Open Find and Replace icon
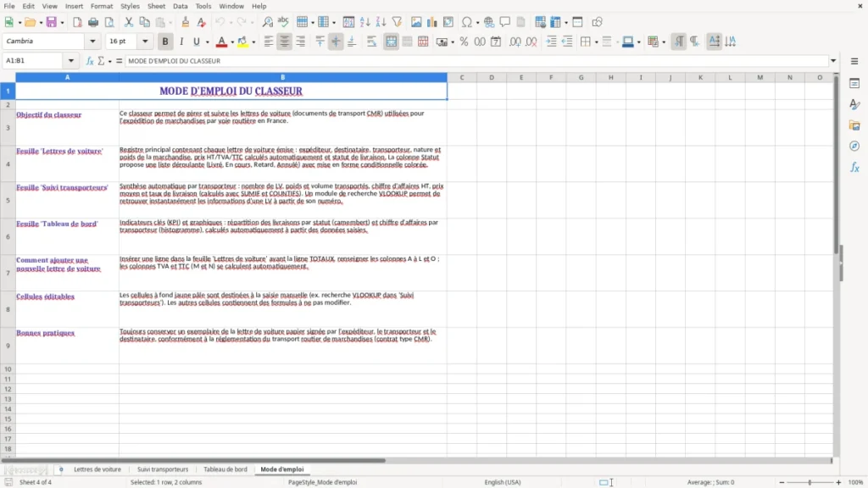The width and height of the screenshot is (868, 488). tap(267, 22)
